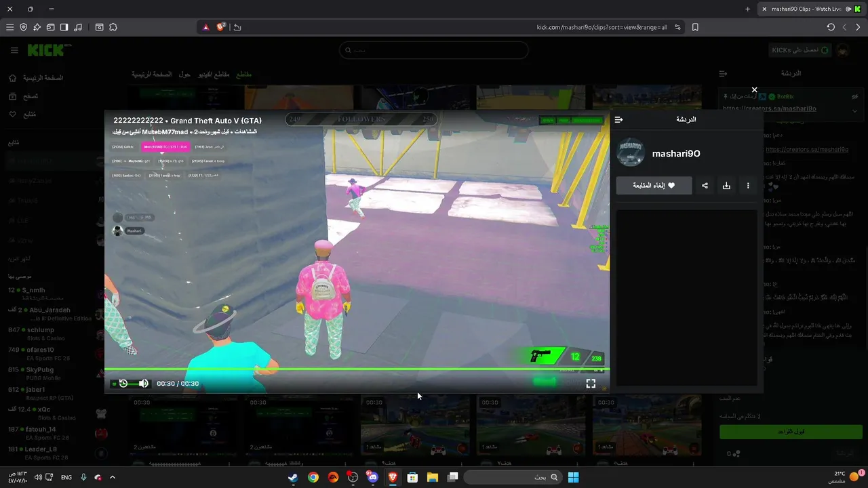Open the browser Extensions puzzle icon
This screenshot has width=868, height=488.
pyautogui.click(x=113, y=27)
